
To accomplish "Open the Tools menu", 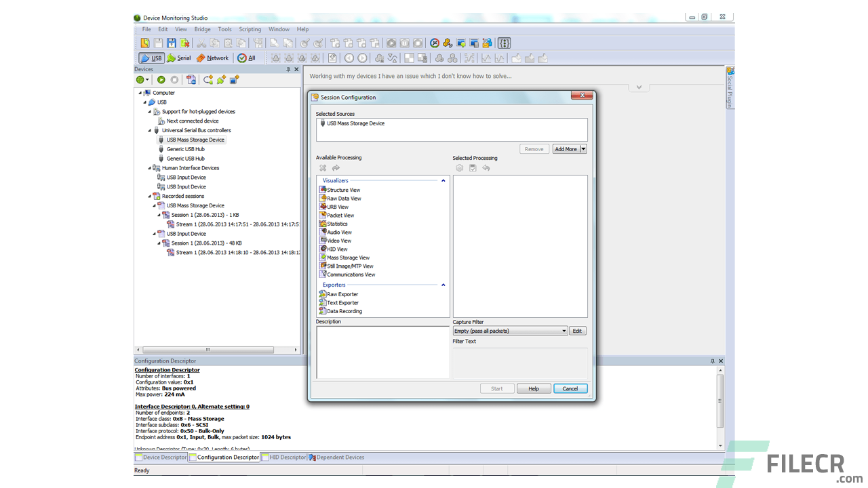I will click(x=225, y=29).
